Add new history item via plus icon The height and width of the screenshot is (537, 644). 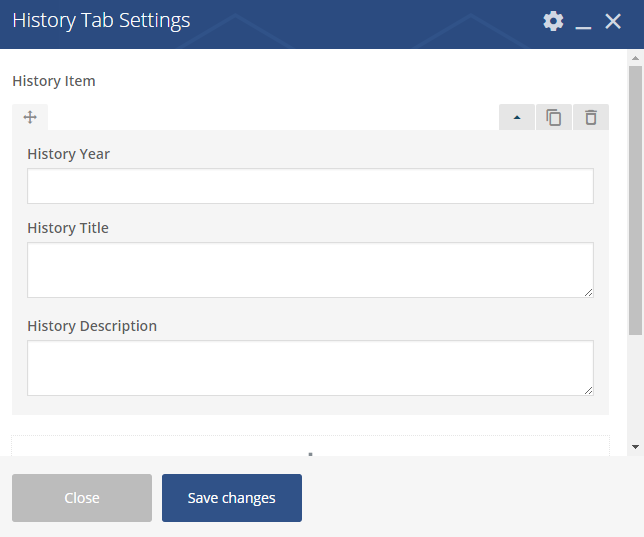[x=310, y=454]
